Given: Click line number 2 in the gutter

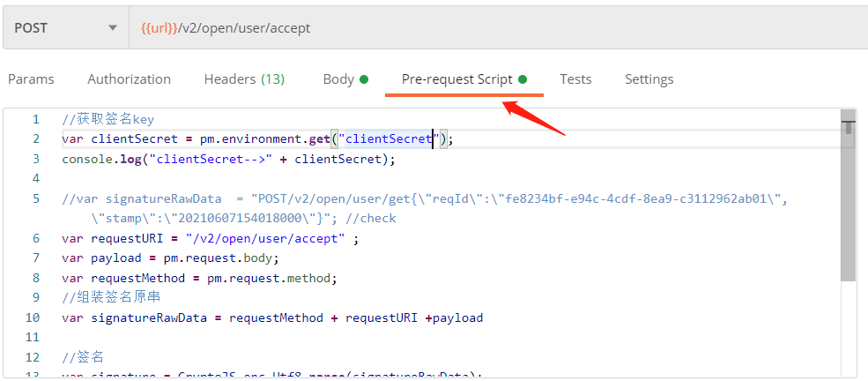Looking at the screenshot, I should pyautogui.click(x=36, y=139).
